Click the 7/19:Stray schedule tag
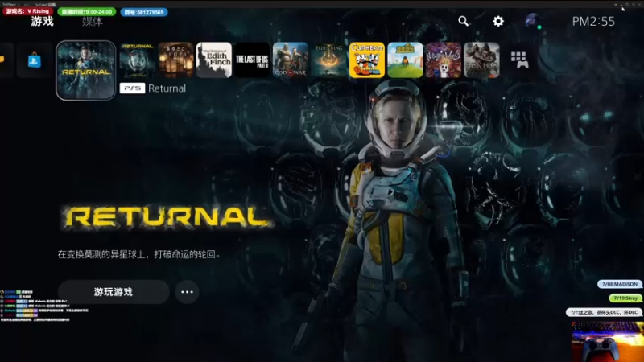The image size is (644, 362). (625, 298)
